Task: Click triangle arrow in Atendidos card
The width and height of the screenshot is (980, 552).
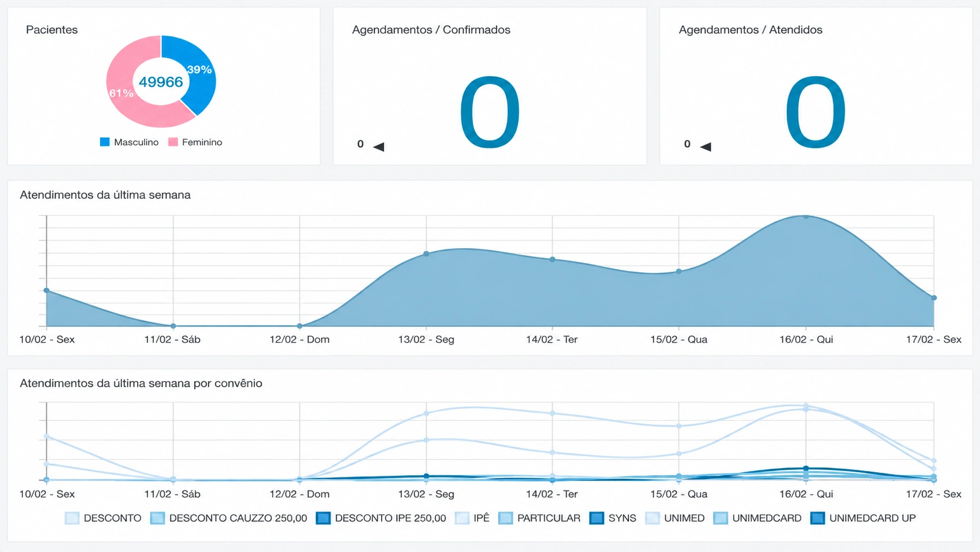Action: click(706, 147)
